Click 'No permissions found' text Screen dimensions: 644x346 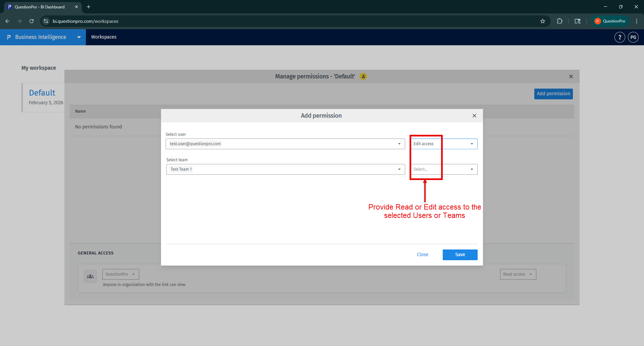[x=99, y=127]
